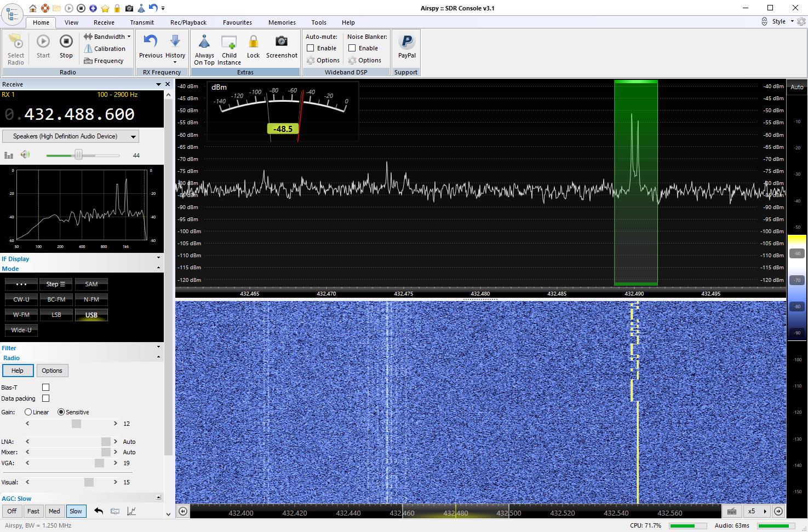This screenshot has width=808, height=532.
Task: Switch to the Receive ribbon tab
Action: (x=104, y=22)
